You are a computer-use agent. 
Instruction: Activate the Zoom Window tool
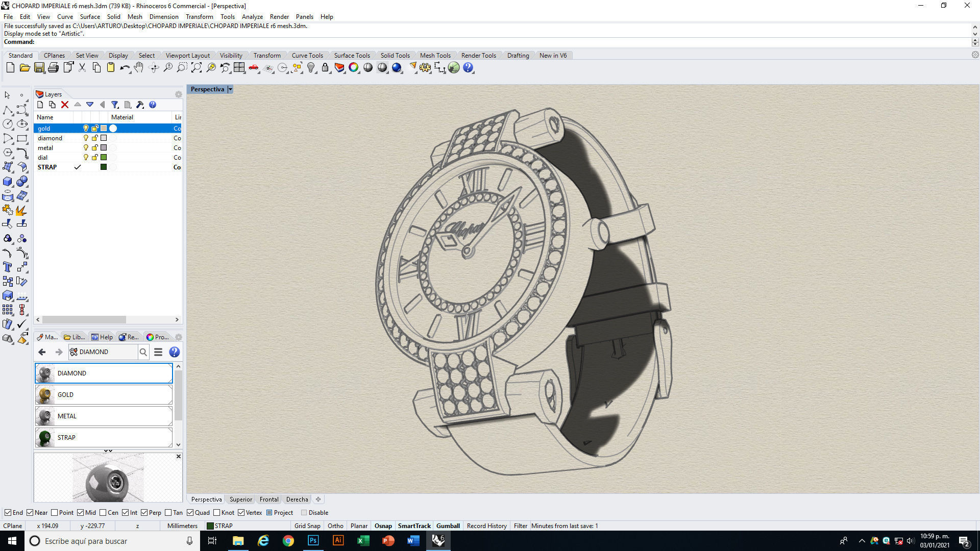(182, 68)
